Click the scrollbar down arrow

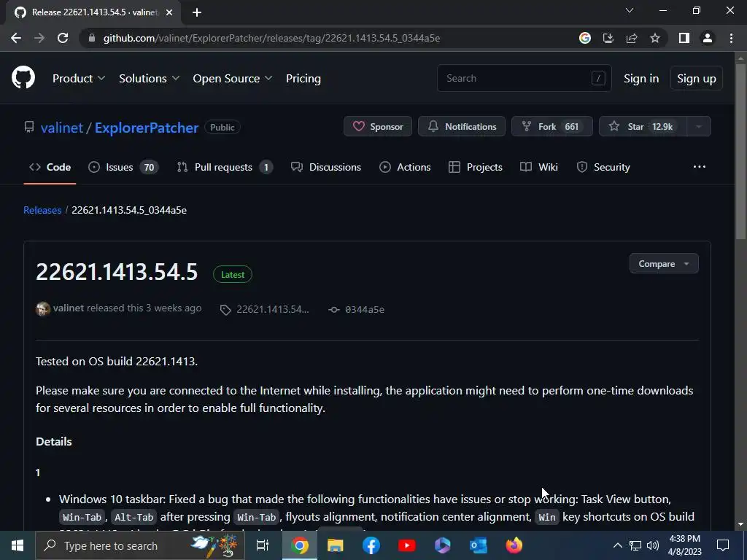click(x=740, y=524)
